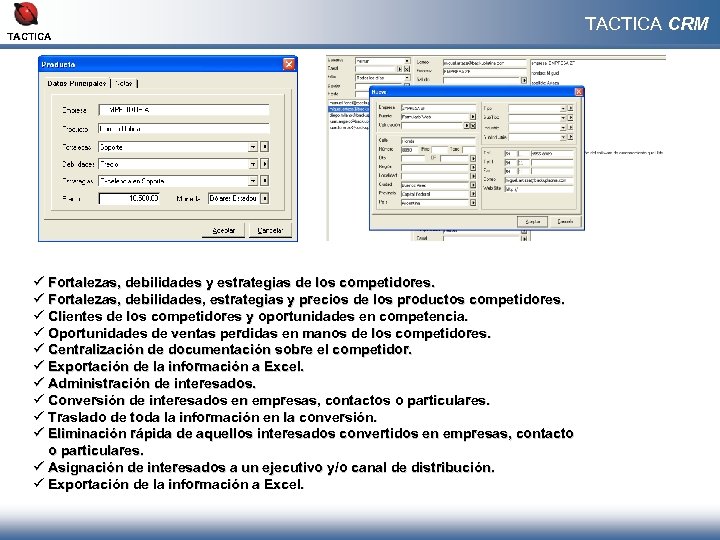Click the Web Site field in Nuevo

539,189
